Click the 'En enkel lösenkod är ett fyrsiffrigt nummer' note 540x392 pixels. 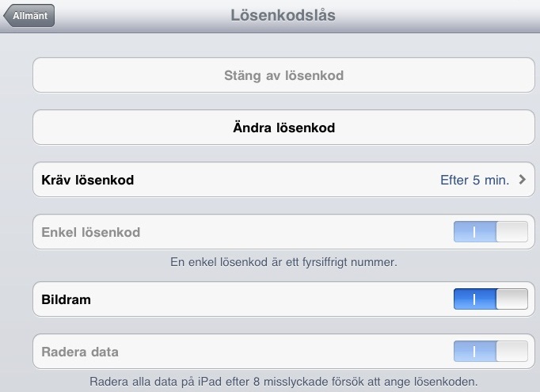283,262
